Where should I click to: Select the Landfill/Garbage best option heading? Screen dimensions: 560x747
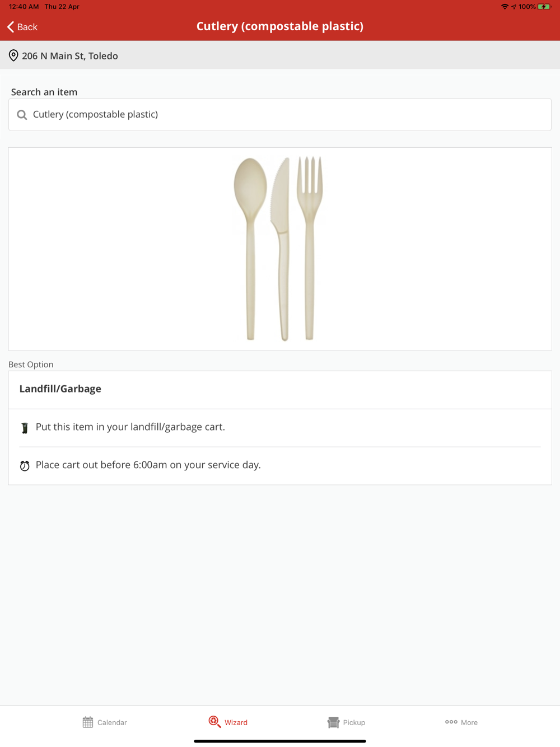click(60, 389)
